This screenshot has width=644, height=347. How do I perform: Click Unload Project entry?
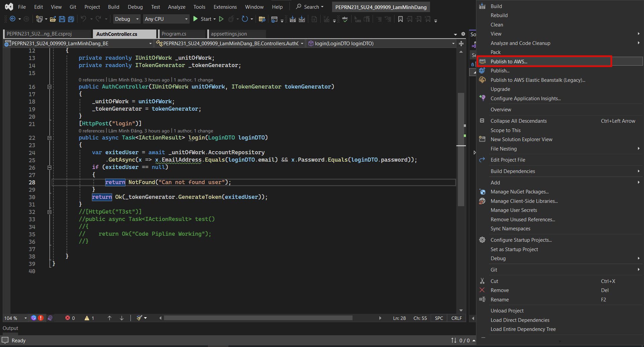tap(507, 311)
